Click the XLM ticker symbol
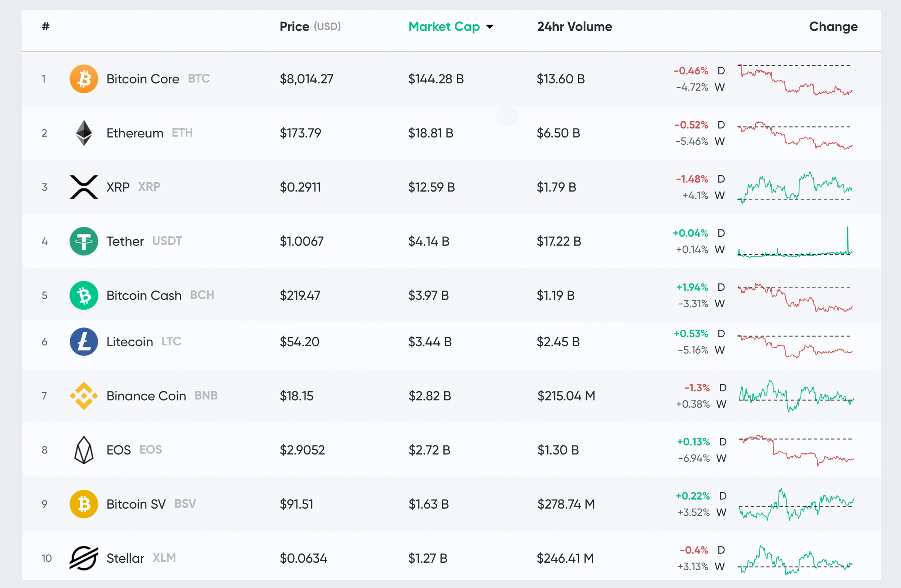Screen dimensions: 901x588 pyautogui.click(x=164, y=558)
